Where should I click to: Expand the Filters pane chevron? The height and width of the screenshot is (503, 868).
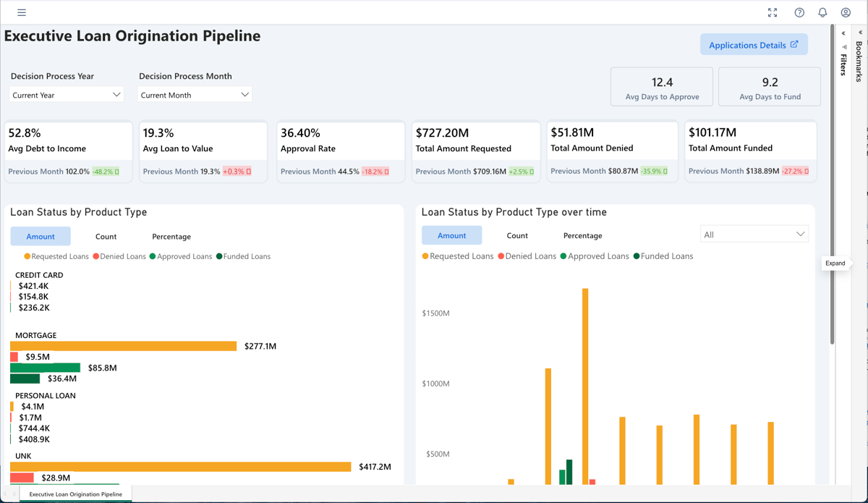coord(843,33)
